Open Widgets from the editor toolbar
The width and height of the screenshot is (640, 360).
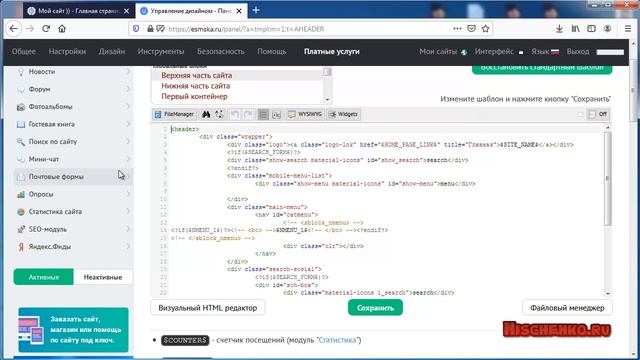pyautogui.click(x=343, y=114)
